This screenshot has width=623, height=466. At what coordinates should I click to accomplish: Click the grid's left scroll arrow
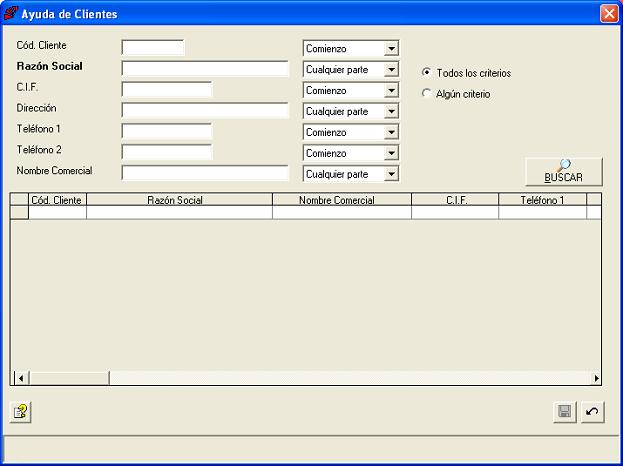point(21,378)
